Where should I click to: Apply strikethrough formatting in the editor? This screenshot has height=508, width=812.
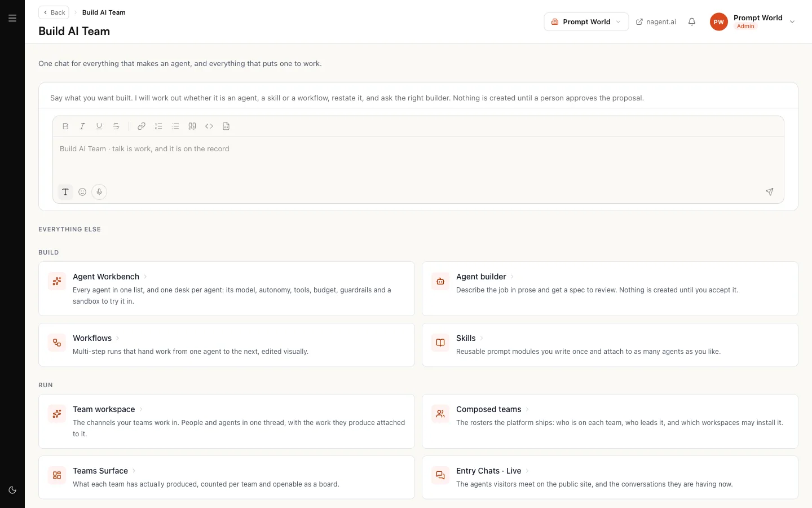pos(116,126)
